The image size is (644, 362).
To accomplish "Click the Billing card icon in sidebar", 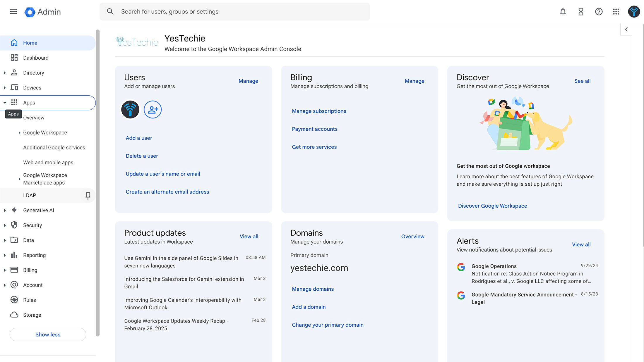I will point(14,270).
